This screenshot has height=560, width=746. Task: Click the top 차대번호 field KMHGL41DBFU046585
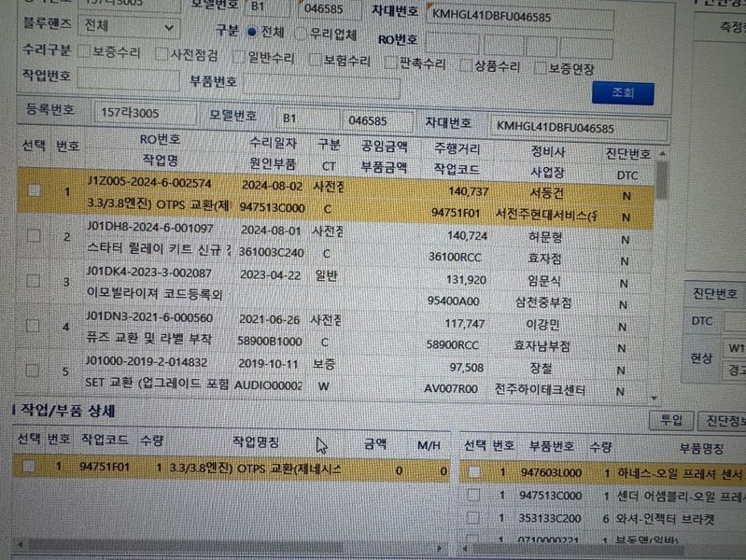521,18
